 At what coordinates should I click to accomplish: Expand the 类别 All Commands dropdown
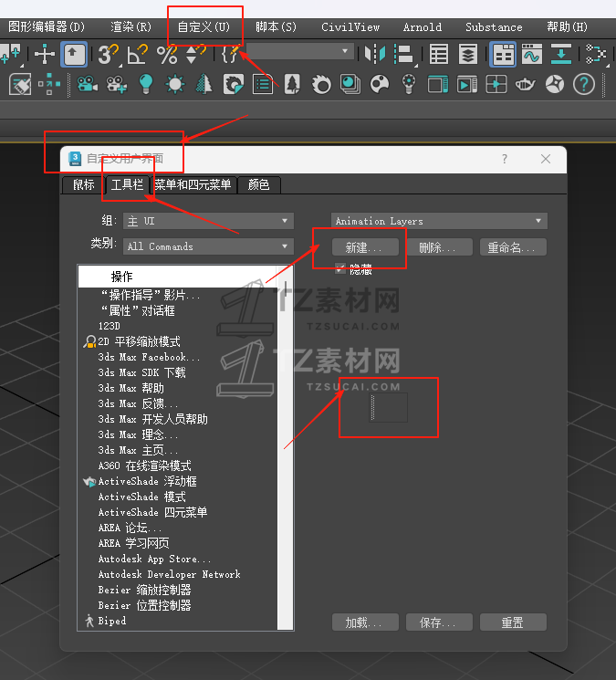tap(208, 246)
